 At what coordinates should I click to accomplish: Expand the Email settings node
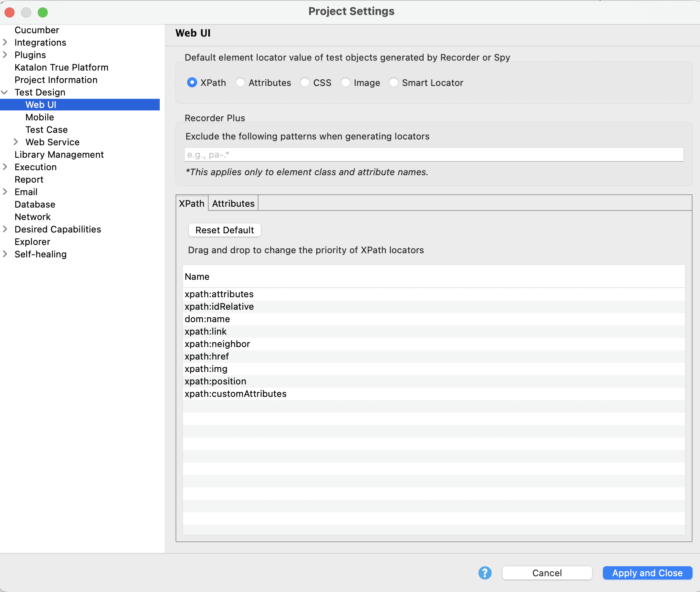pos(5,192)
